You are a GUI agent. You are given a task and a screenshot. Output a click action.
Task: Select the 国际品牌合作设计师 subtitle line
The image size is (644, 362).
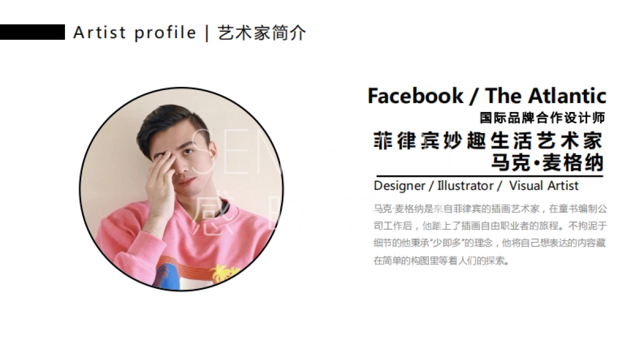pos(543,118)
